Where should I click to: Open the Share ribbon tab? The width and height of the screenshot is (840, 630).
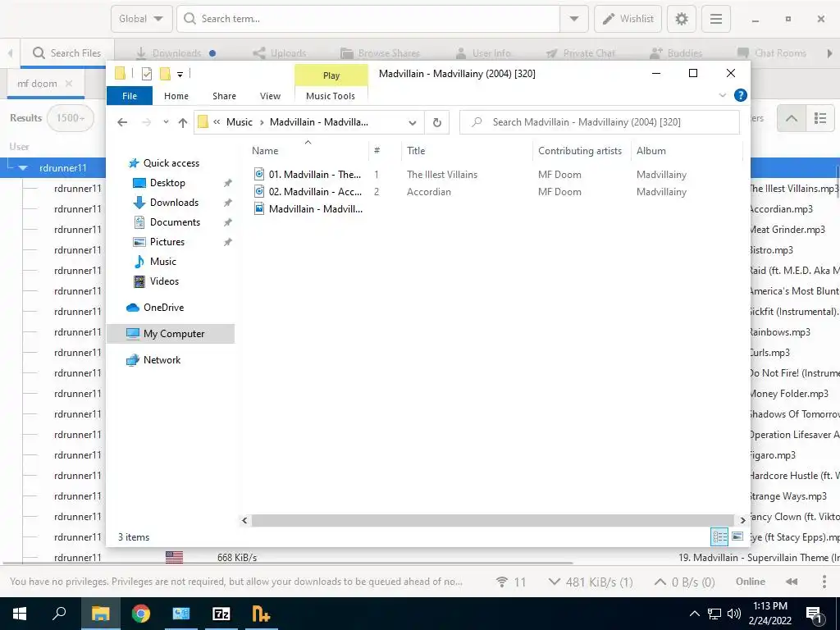[224, 96]
